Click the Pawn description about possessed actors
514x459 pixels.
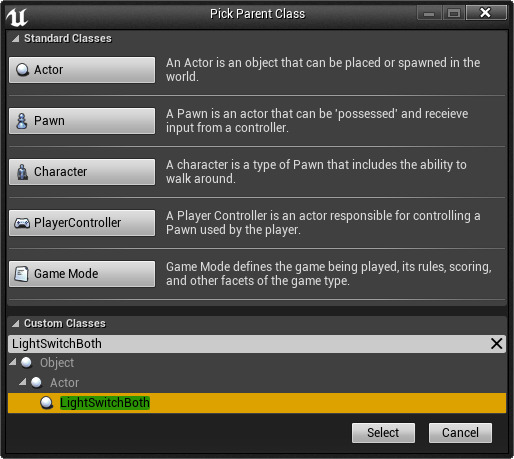[317, 121]
